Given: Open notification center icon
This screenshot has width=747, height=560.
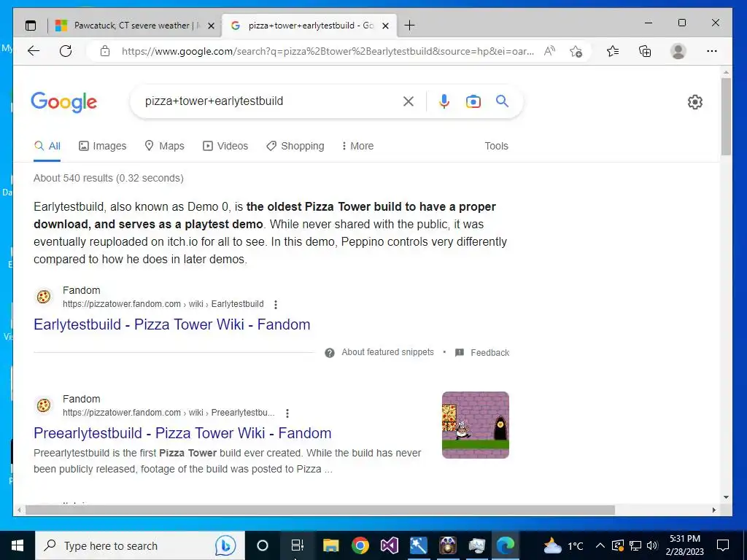Looking at the screenshot, I should (723, 545).
